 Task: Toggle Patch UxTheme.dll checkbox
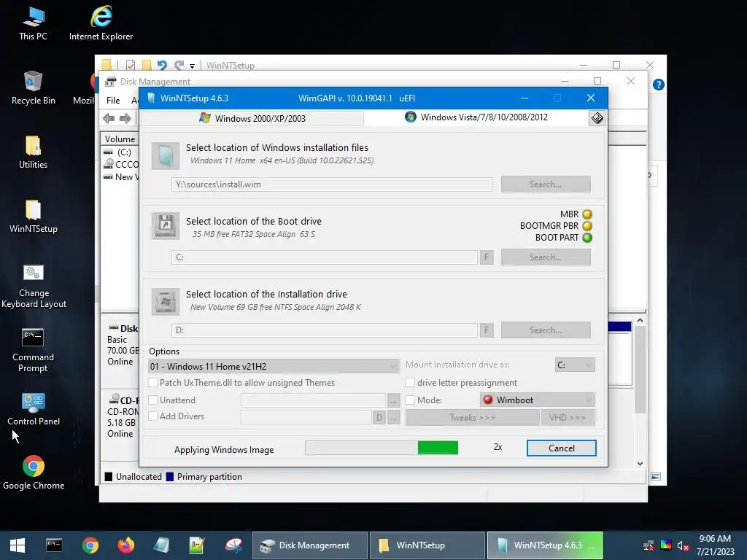tap(153, 382)
